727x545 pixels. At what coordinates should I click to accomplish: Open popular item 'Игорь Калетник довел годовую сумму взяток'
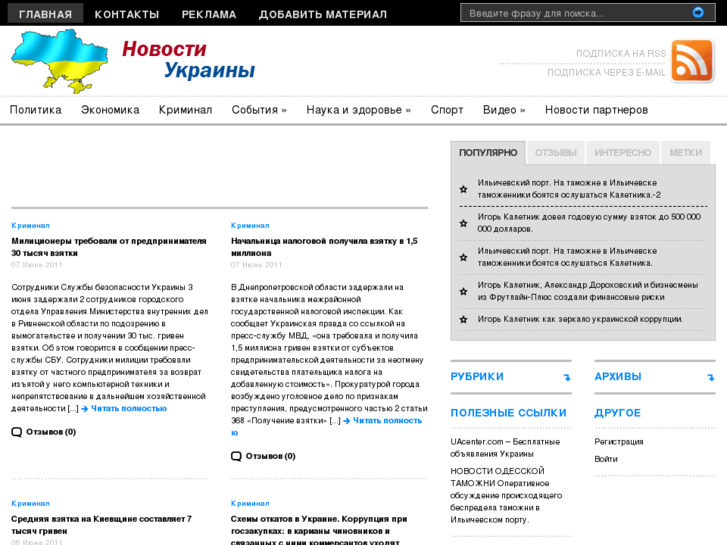pos(589,223)
